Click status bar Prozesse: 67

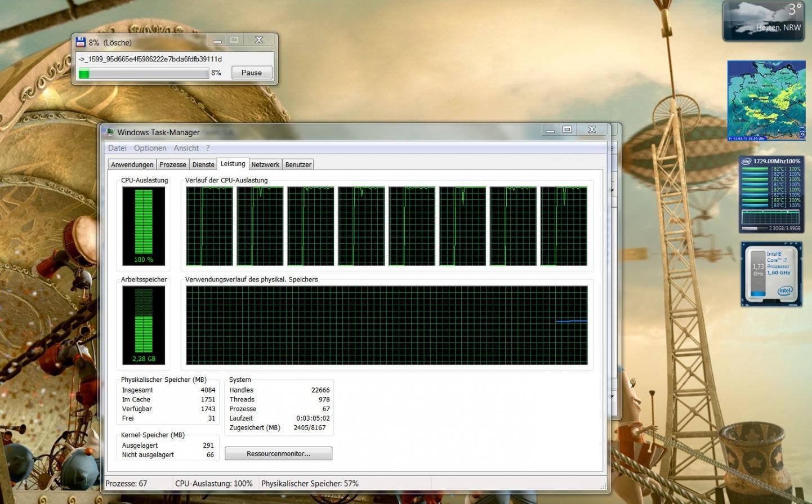(x=126, y=483)
